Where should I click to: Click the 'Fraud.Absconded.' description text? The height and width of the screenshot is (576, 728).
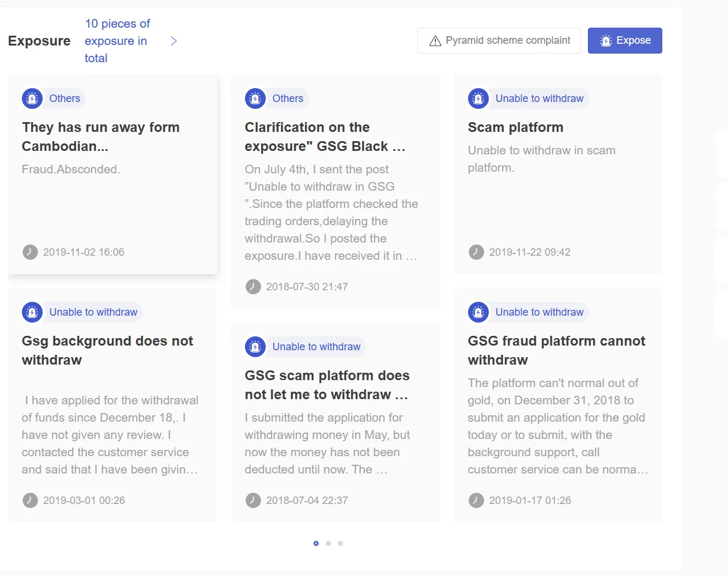(x=71, y=169)
